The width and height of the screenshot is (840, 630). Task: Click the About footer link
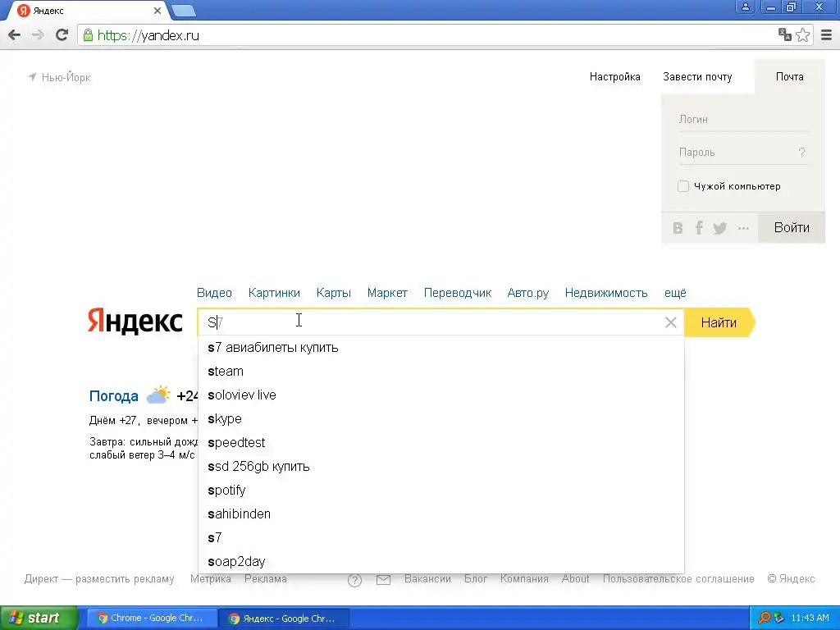pos(575,579)
